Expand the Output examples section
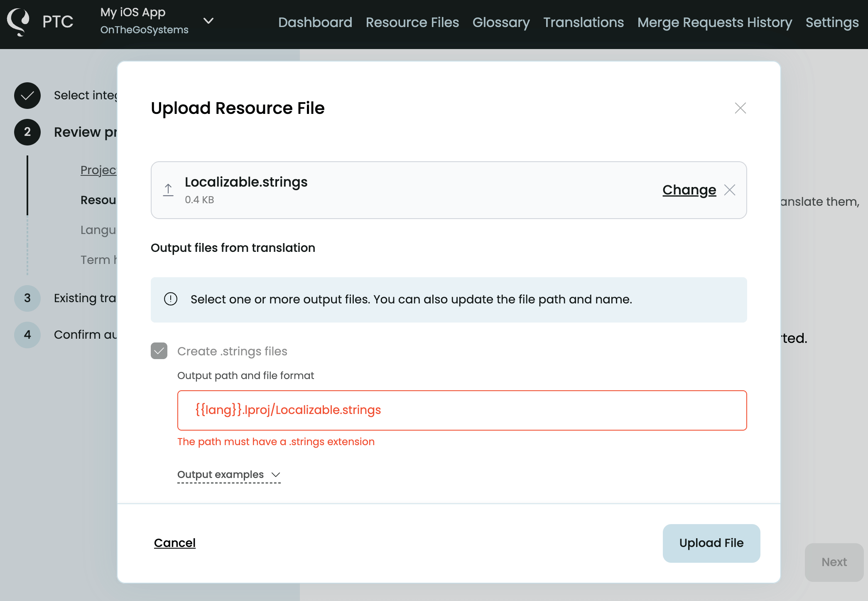Image resolution: width=868 pixels, height=601 pixels. tap(229, 475)
